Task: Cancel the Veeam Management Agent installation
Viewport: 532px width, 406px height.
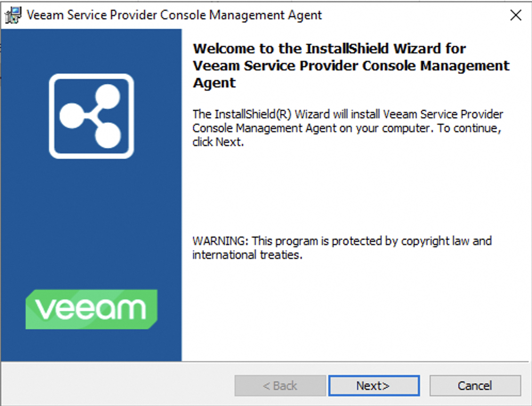Action: coord(474,385)
